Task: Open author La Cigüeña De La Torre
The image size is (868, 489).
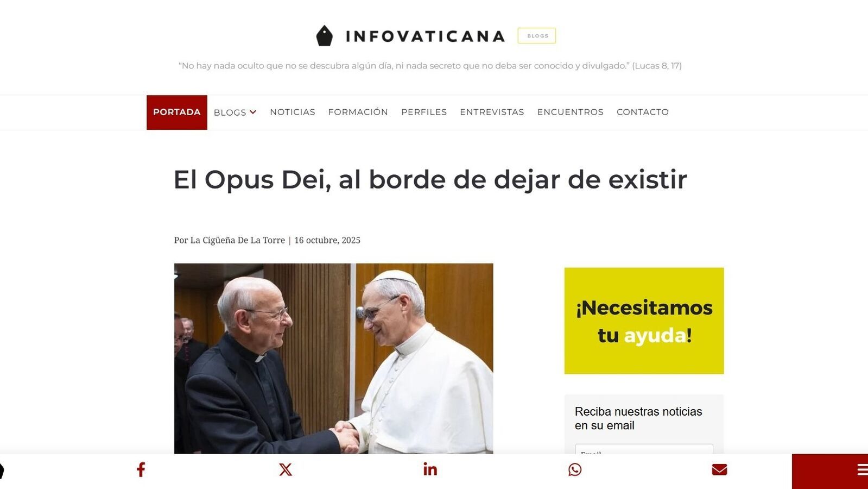Action: tap(237, 240)
